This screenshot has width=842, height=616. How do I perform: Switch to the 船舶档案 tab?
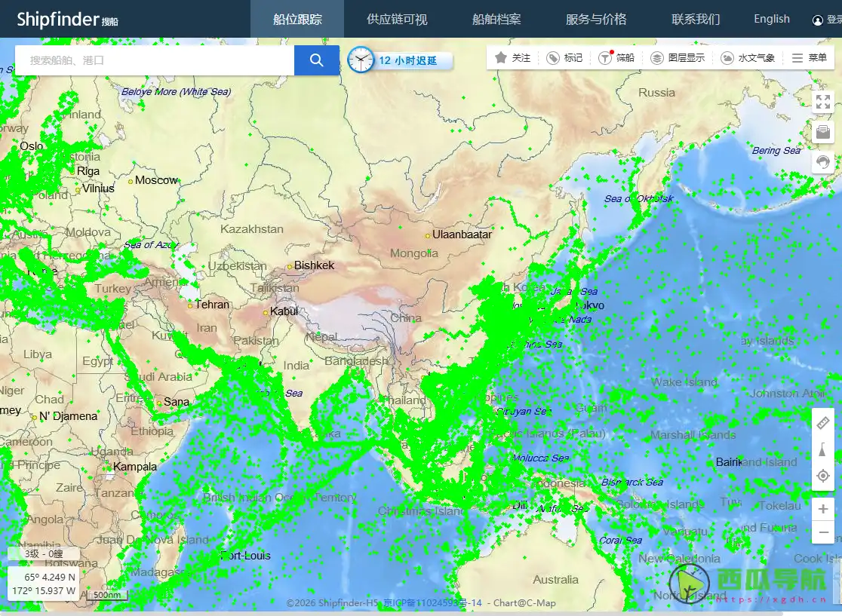496,19
